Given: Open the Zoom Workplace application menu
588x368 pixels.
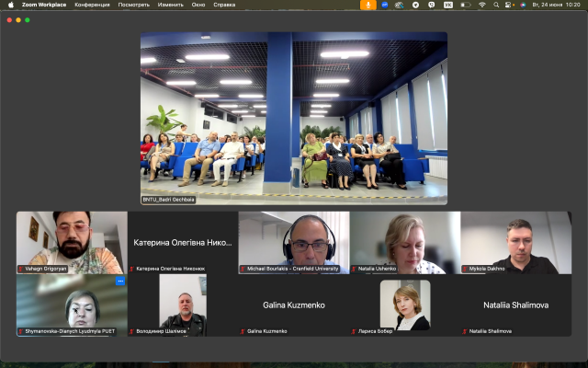Looking at the screenshot, I should pyautogui.click(x=43, y=5).
